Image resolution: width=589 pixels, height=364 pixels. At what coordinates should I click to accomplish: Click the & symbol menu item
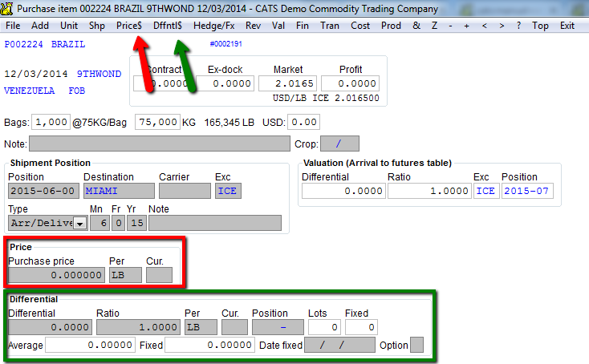coord(416,26)
